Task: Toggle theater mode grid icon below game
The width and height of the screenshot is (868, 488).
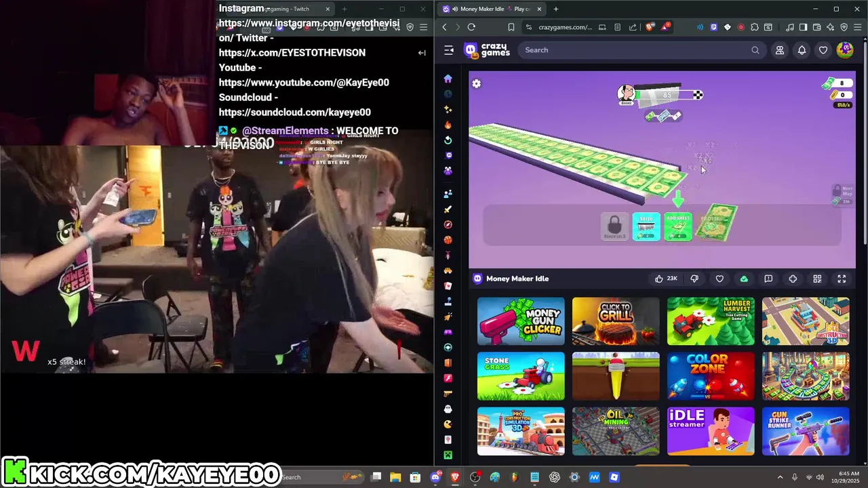Action: point(817,279)
